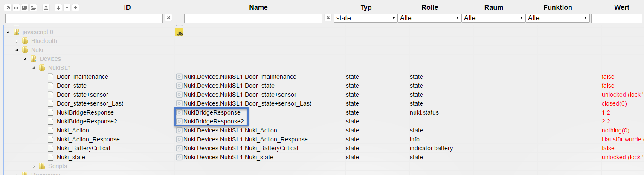The height and width of the screenshot is (175, 644).
Task: Open the Funktion filter dropdown
Action: pos(558,18)
